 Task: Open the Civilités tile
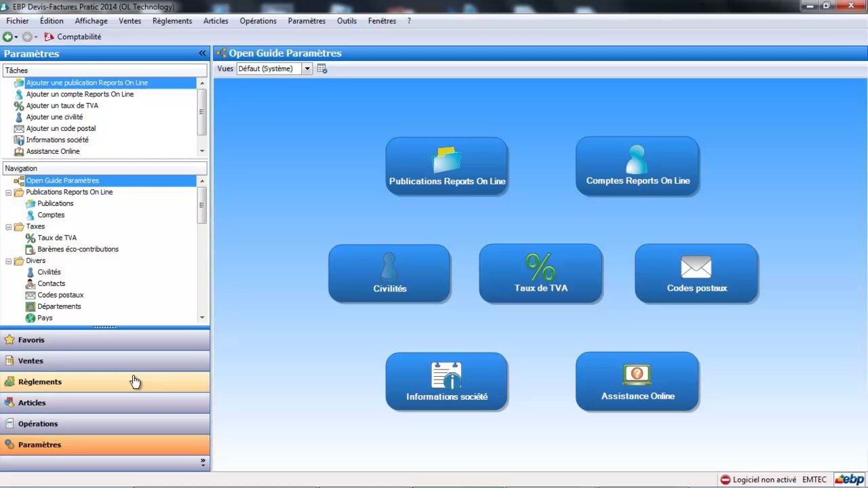point(389,274)
